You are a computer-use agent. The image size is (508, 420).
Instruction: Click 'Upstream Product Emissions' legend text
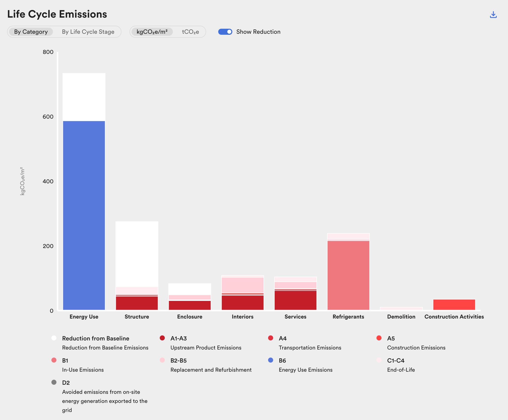206,348
